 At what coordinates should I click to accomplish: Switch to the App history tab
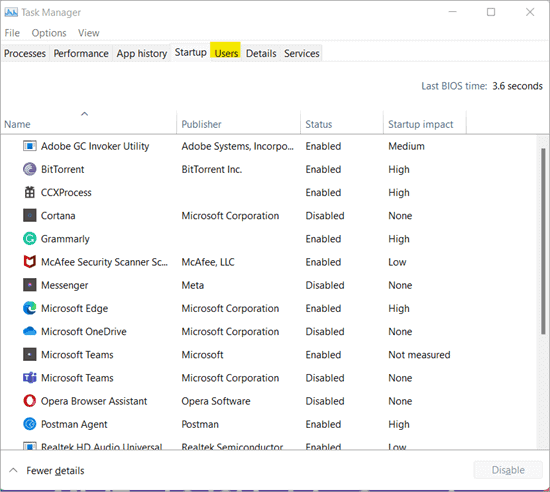click(x=142, y=53)
